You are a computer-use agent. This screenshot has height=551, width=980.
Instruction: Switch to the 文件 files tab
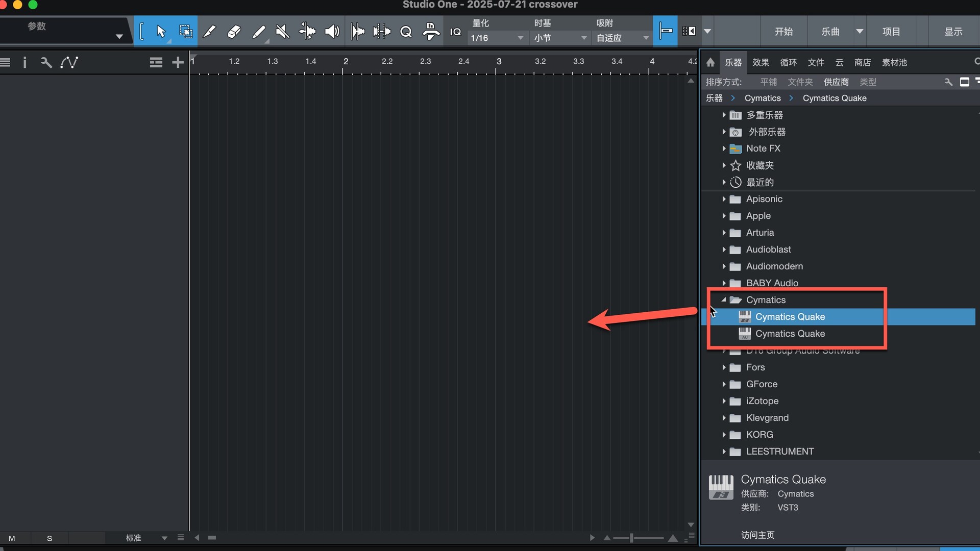(x=816, y=62)
